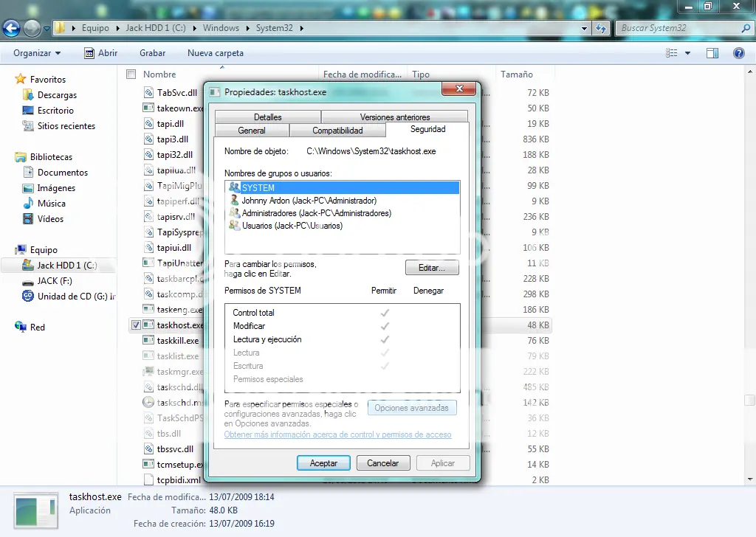Switch to Versiones anteriores tab

(x=395, y=117)
